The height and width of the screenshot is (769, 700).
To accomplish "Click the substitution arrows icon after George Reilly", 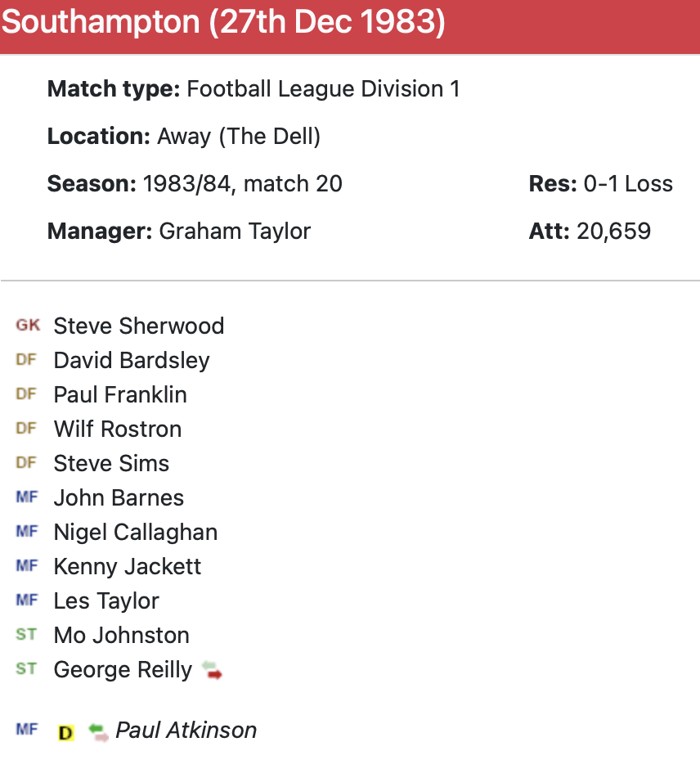I will 213,670.
